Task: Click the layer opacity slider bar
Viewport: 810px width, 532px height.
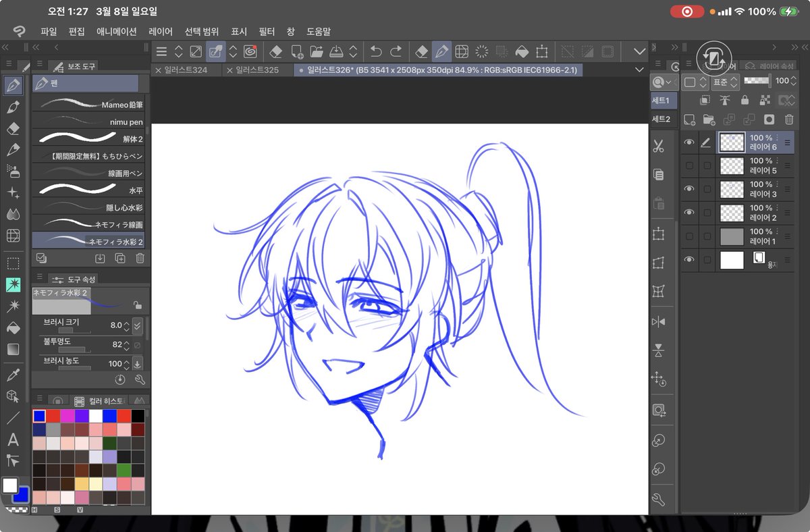Action: point(757,80)
